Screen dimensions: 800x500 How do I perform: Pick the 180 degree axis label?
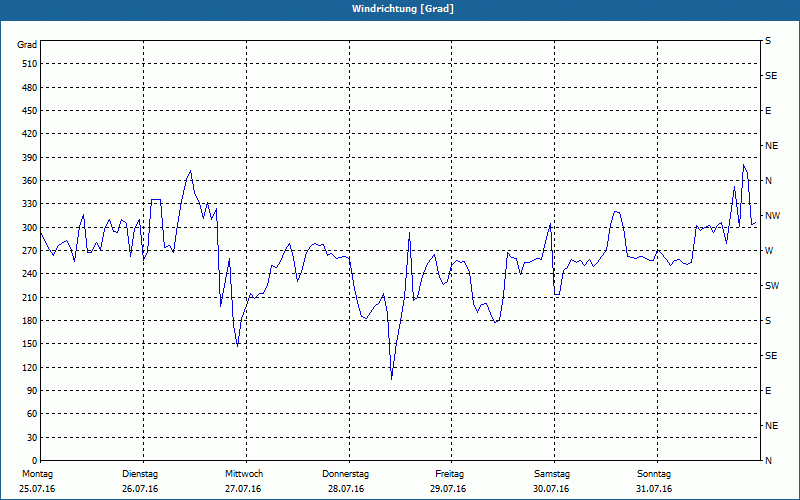[30, 321]
